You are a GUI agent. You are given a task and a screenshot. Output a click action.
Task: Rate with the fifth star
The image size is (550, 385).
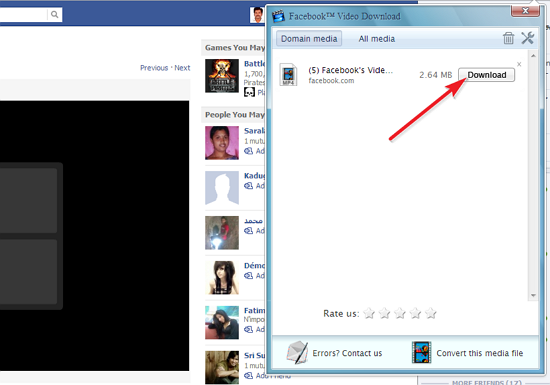pos(431,313)
